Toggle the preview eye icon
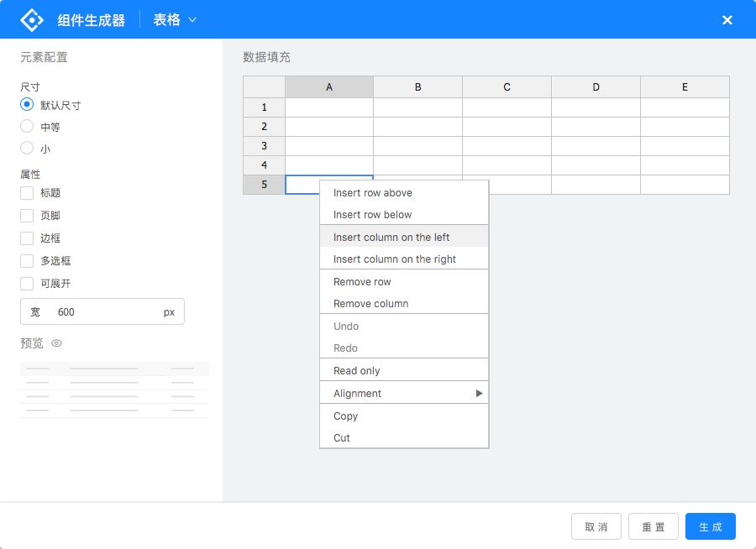The image size is (756, 549). [x=56, y=343]
